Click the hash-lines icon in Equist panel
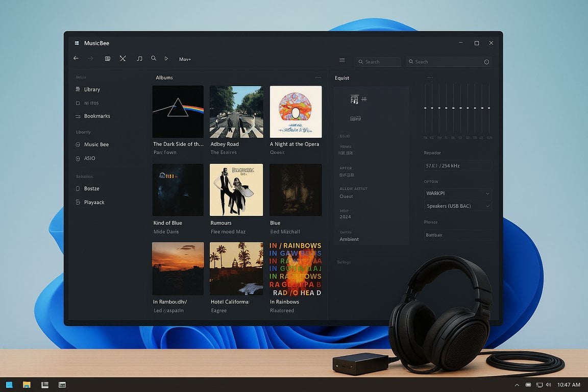Screen dimensions: 588x392 [364, 100]
